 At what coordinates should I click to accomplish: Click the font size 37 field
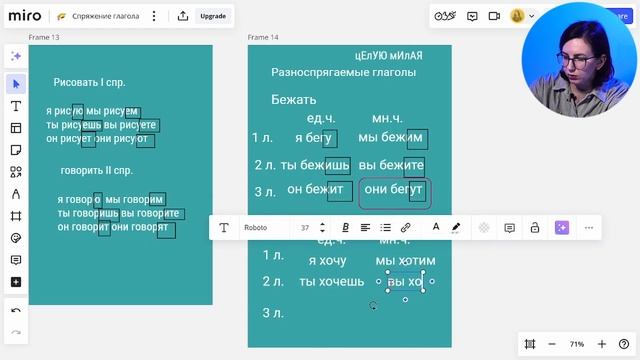305,228
